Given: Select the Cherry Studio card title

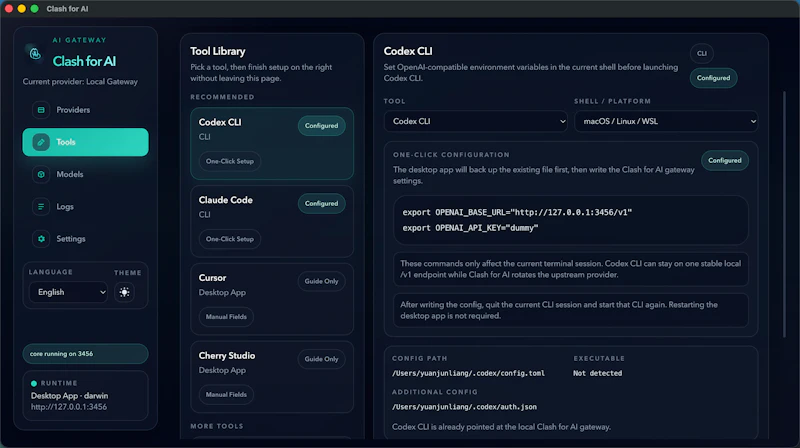Looking at the screenshot, I should [x=227, y=356].
